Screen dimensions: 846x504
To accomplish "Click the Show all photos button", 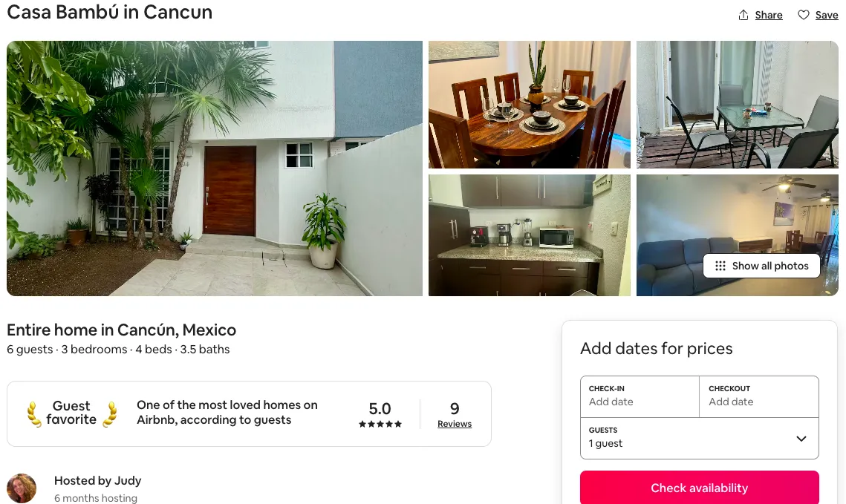I will (761, 266).
